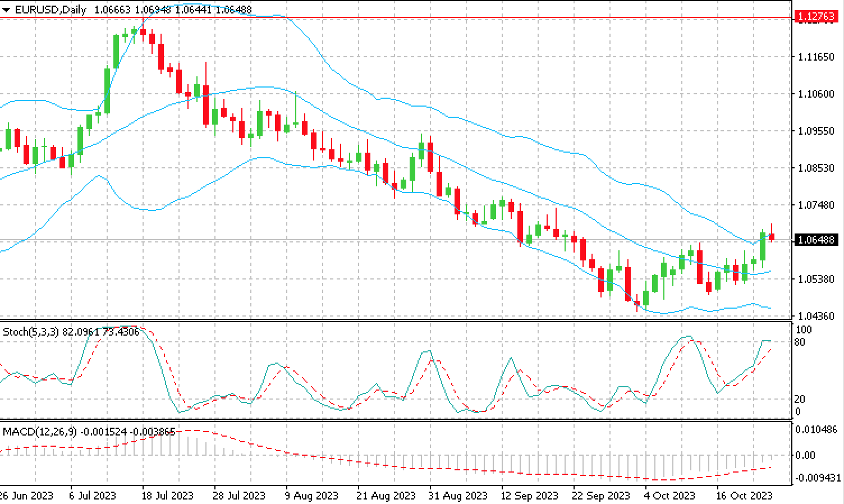Click the Stochastic 80 level label
The height and width of the screenshot is (504, 844).
801,342
